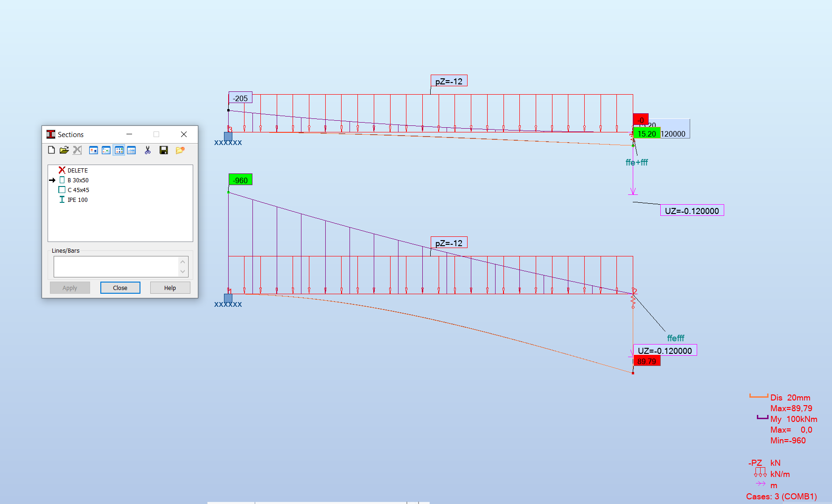Toggle the currently active medium icons view

tap(119, 150)
